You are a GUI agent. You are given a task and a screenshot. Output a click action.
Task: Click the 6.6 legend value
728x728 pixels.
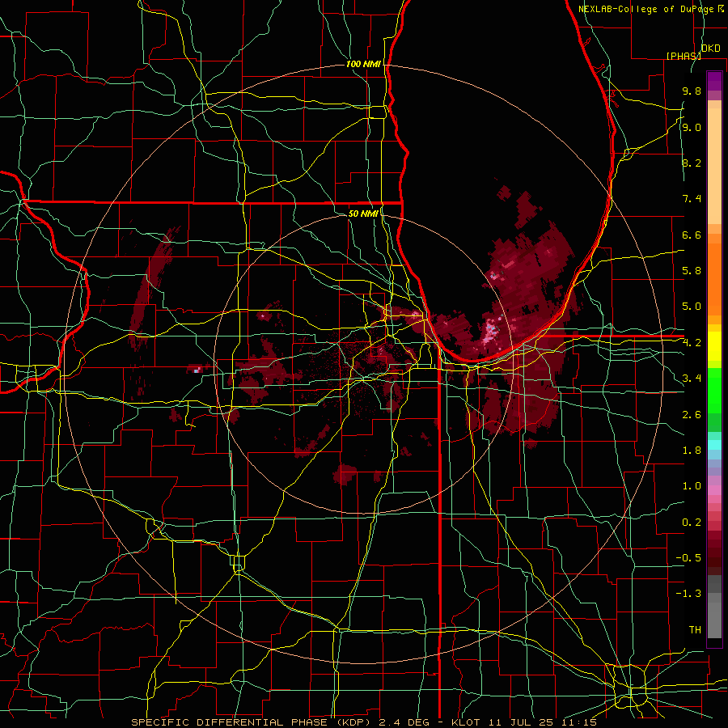pyautogui.click(x=692, y=235)
